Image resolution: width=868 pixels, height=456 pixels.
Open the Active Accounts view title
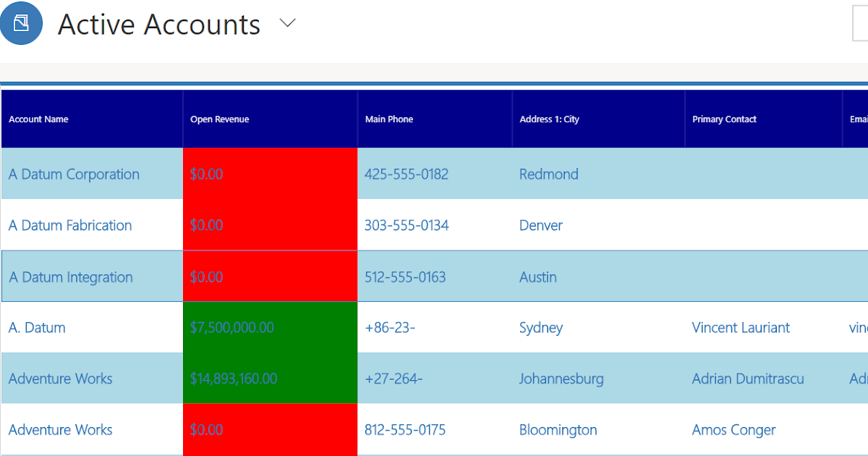(x=159, y=24)
